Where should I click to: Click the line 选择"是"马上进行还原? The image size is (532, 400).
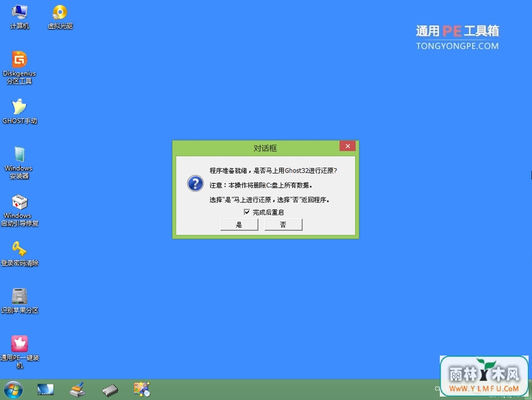point(269,200)
